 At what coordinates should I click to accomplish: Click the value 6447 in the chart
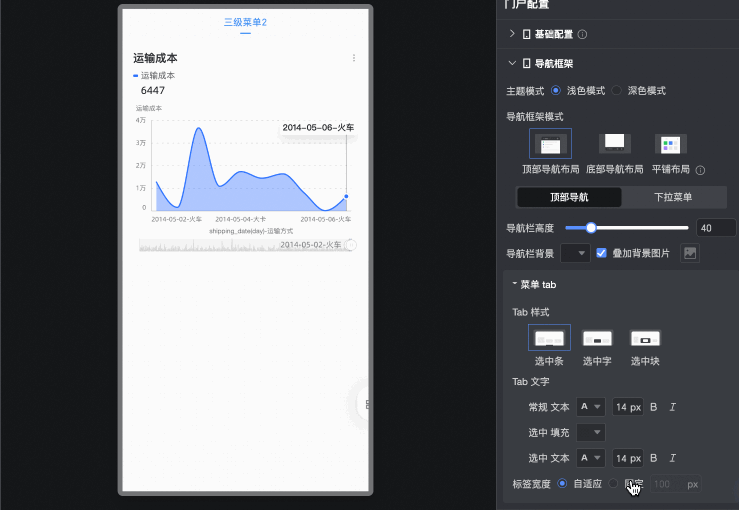153,90
